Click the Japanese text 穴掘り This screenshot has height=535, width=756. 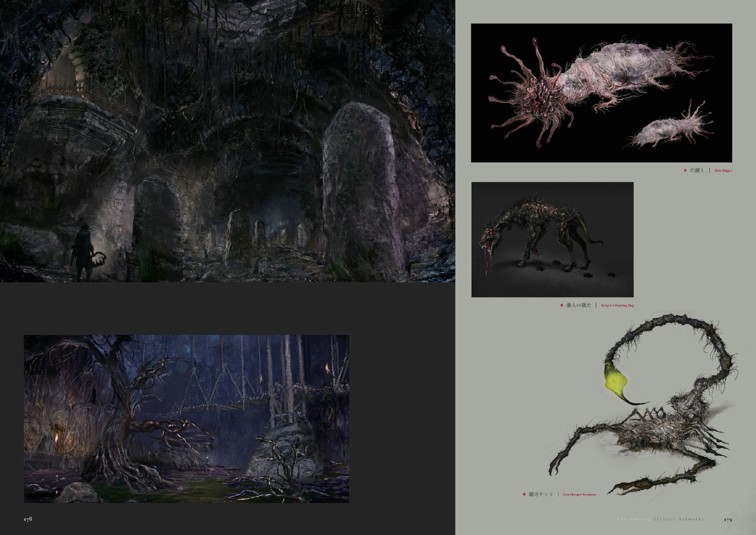point(697,170)
